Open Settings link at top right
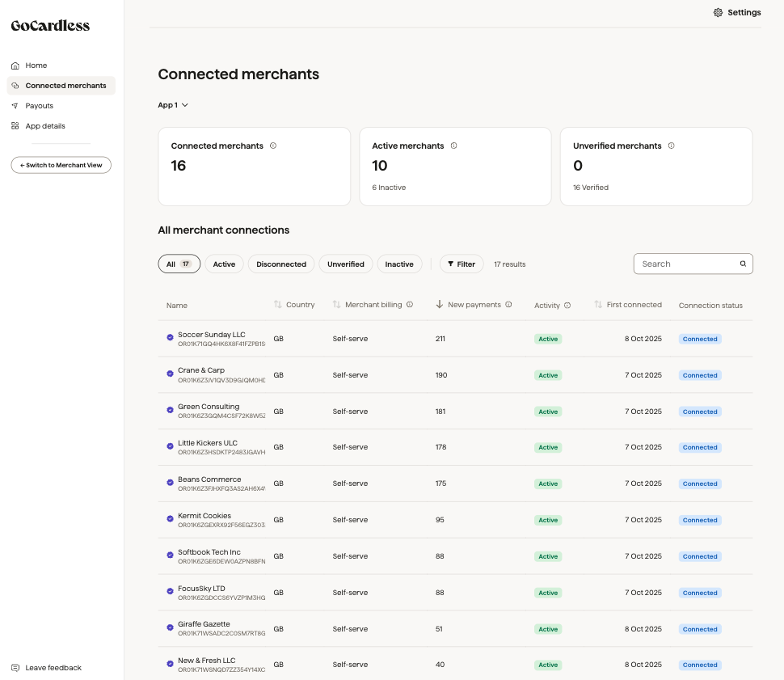 [x=744, y=12]
